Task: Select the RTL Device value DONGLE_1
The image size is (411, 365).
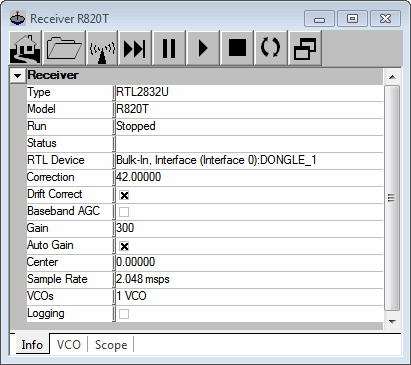Action: coord(249,160)
